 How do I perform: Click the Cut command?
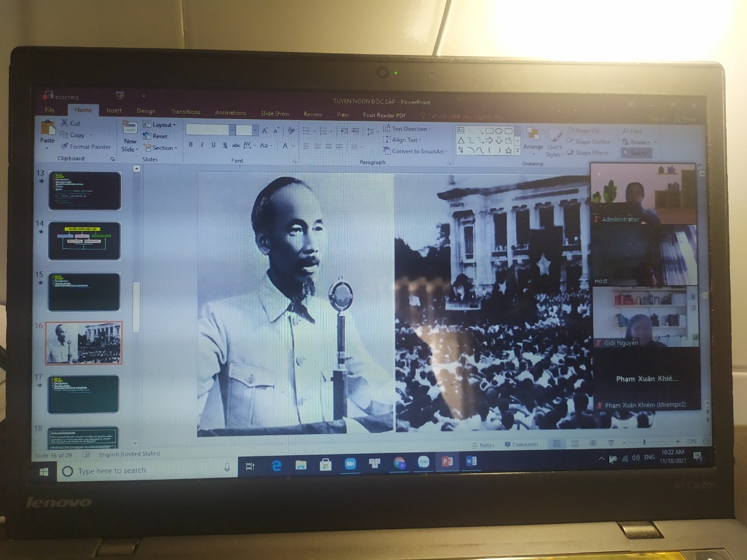pos(71,123)
